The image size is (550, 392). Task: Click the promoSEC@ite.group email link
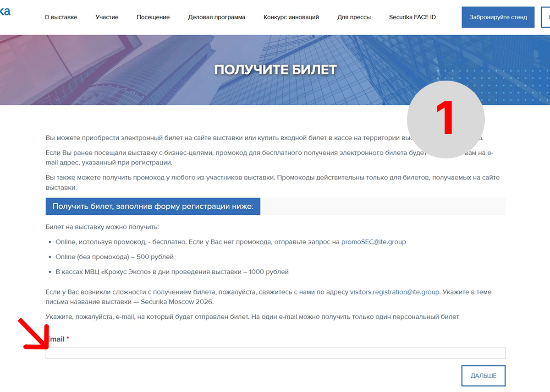pos(373,242)
